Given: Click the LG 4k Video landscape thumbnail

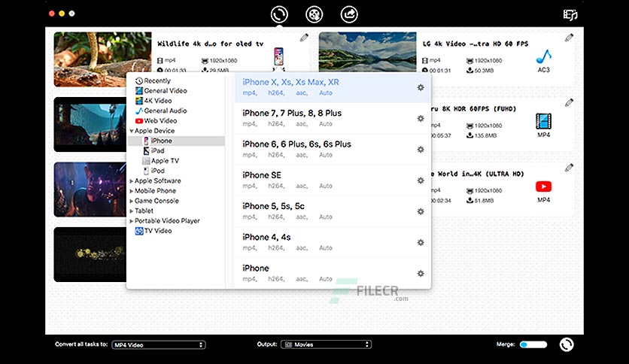Looking at the screenshot, I should (x=367, y=52).
